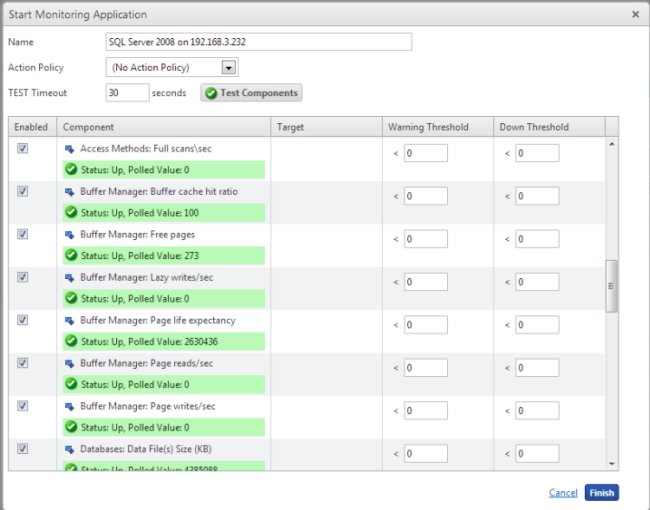This screenshot has height=510, width=650.
Task: Click the Finish button
Action: [x=601, y=493]
